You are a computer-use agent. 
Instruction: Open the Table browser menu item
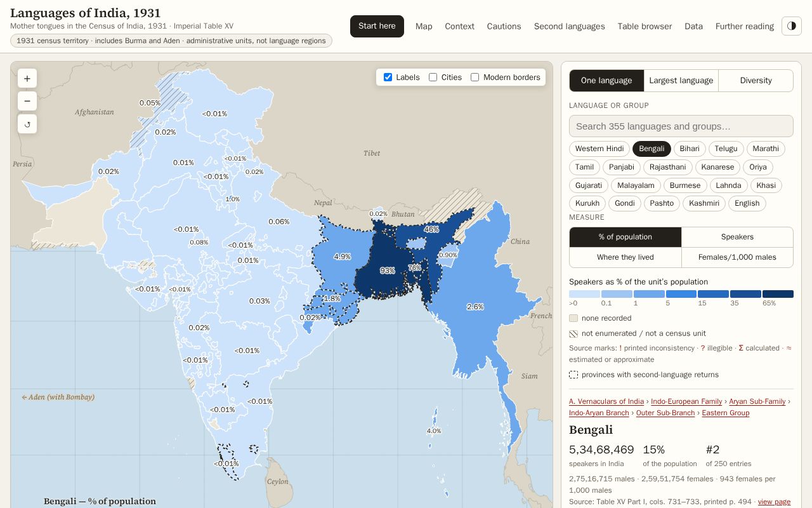tap(645, 26)
